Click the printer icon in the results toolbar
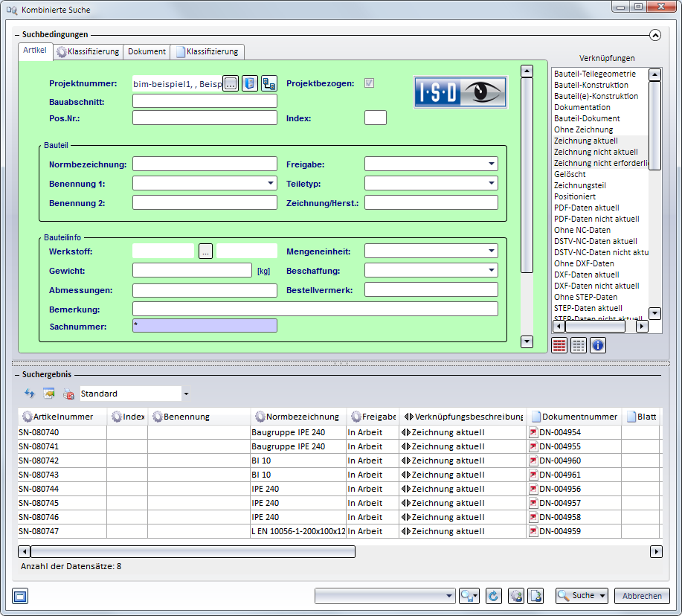 click(68, 394)
